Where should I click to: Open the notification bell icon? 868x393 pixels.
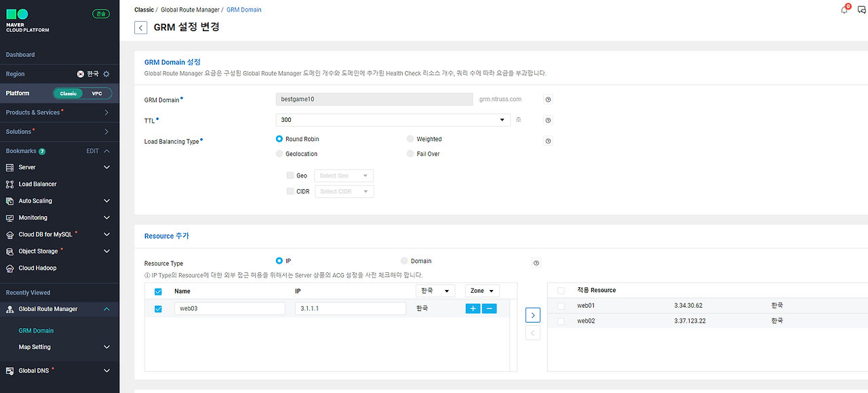click(844, 9)
